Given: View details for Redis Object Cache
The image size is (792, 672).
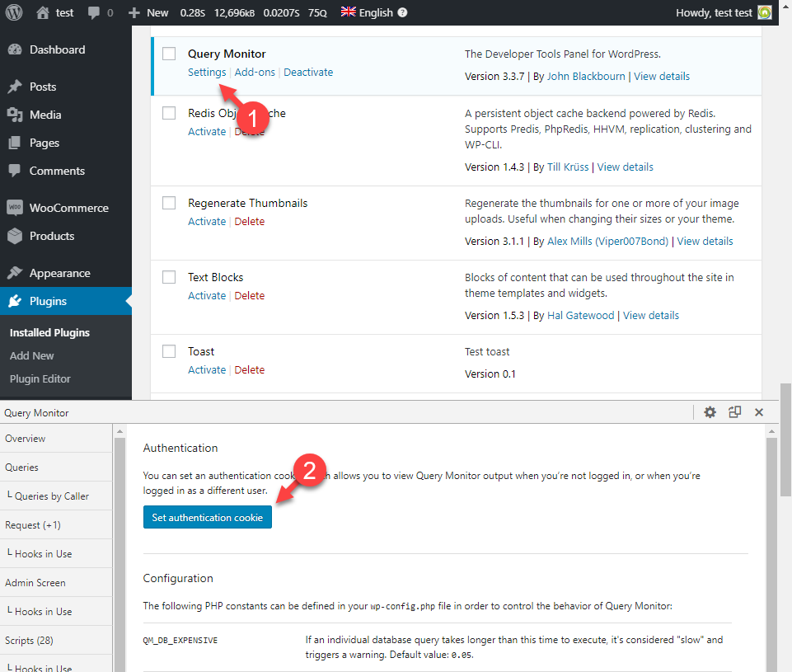Looking at the screenshot, I should point(626,167).
